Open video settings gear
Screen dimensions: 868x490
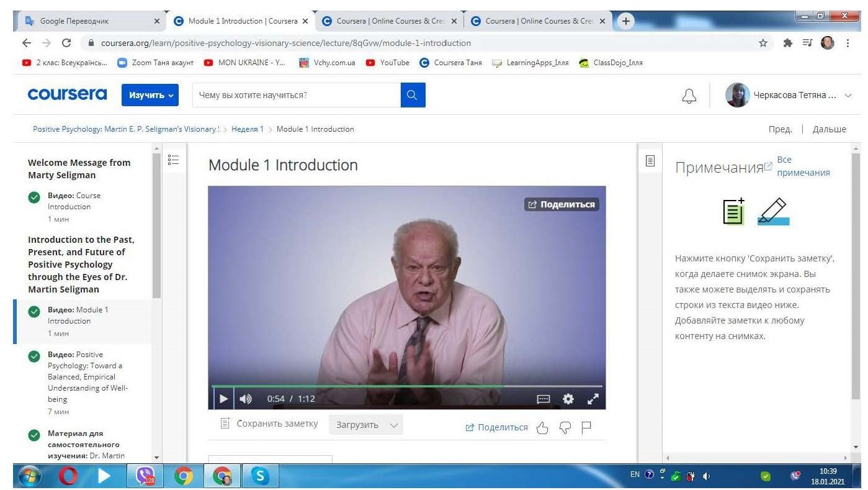click(568, 399)
